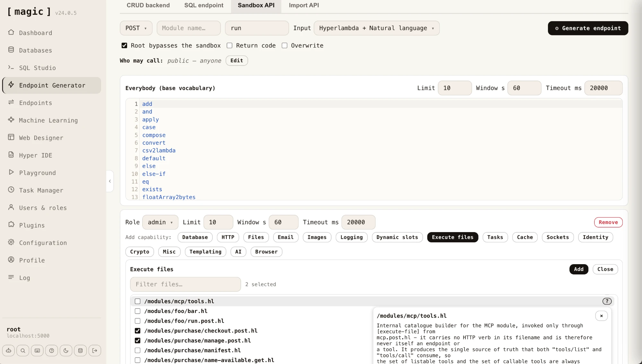Enable the Overwrite checkbox
Viewport: 642px width, 364px height.
click(284, 46)
